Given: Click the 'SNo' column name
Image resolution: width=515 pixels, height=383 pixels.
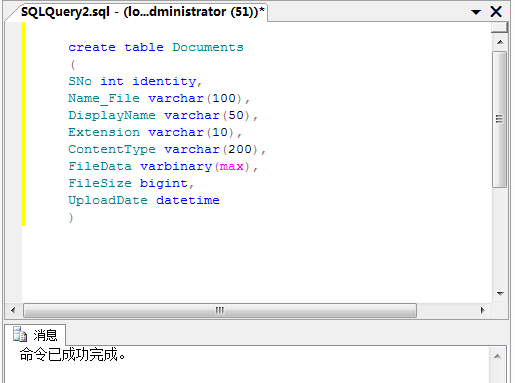Looking at the screenshot, I should click(80, 81).
